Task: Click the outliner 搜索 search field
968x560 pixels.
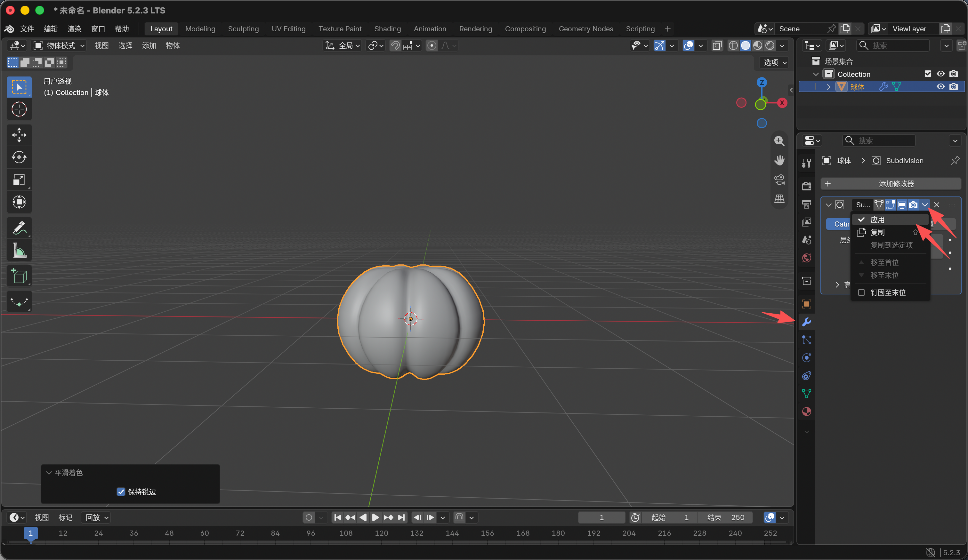Action: pyautogui.click(x=893, y=46)
